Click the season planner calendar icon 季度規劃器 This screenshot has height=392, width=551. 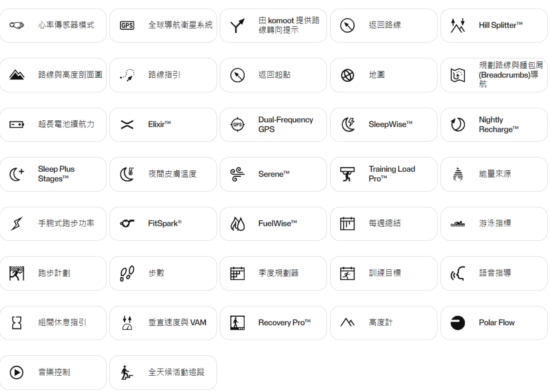tap(237, 273)
